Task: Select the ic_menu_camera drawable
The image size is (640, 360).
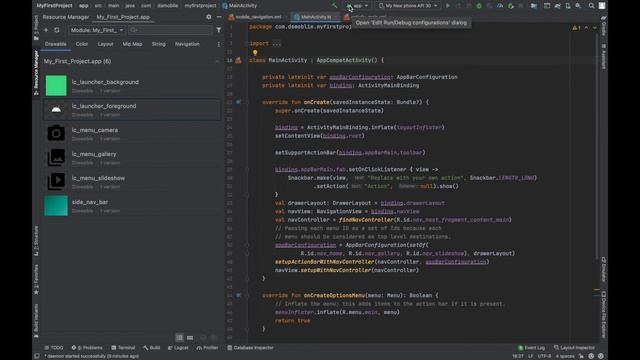Action: pos(131,134)
